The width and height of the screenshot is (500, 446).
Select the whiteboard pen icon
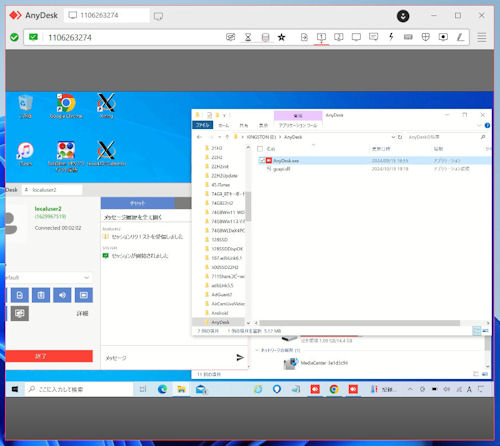pos(460,37)
